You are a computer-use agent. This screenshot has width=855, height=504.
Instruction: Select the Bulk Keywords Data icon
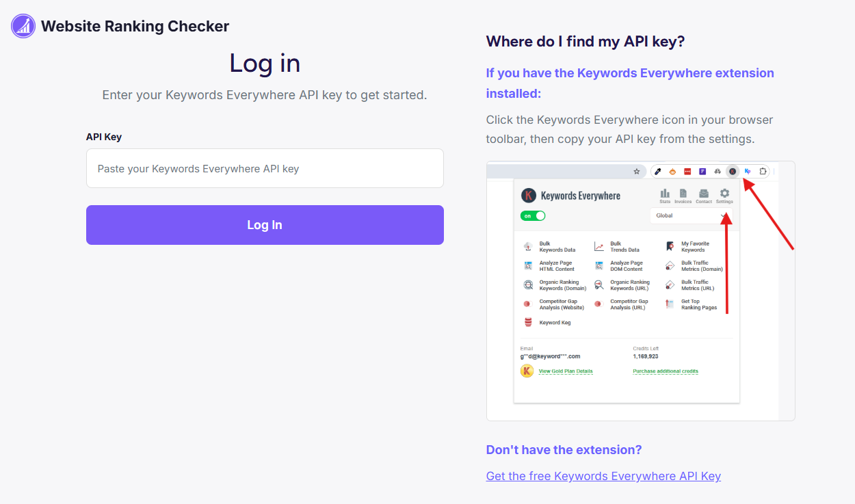click(527, 246)
